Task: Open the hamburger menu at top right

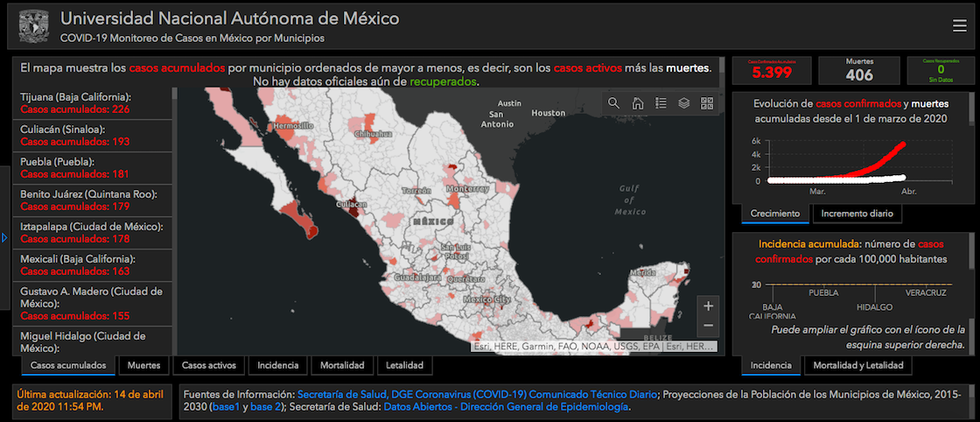Action: tap(960, 25)
